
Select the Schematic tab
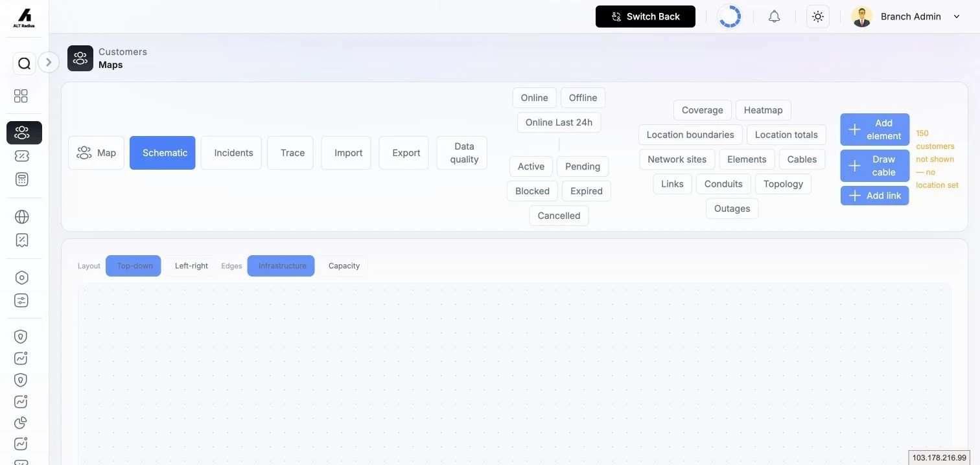[163, 153]
